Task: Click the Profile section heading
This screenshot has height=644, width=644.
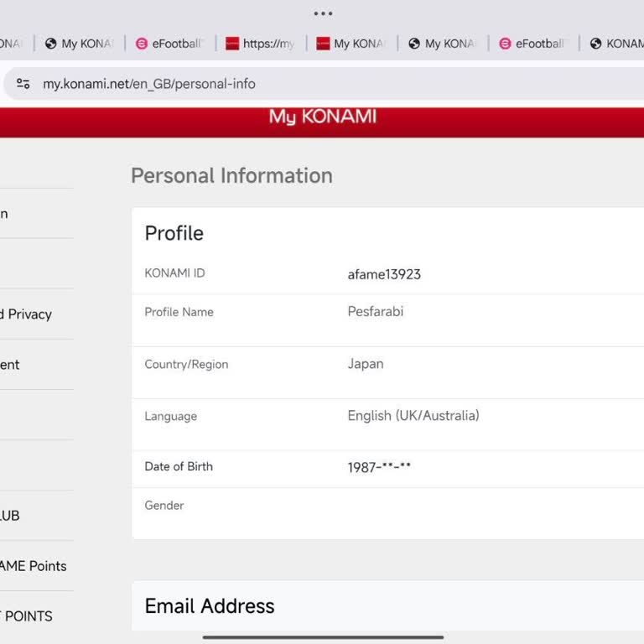Action: pos(174,233)
